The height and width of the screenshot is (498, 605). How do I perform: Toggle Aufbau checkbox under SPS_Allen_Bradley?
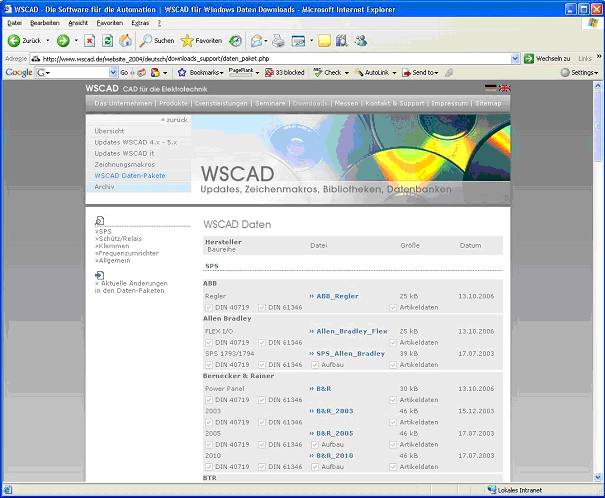(x=315, y=365)
